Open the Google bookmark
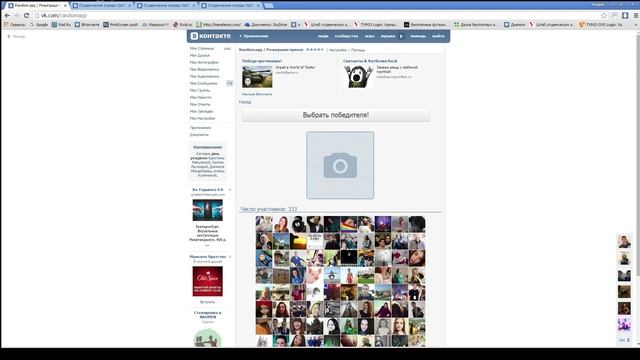The width and height of the screenshot is (640, 360). 39,25
